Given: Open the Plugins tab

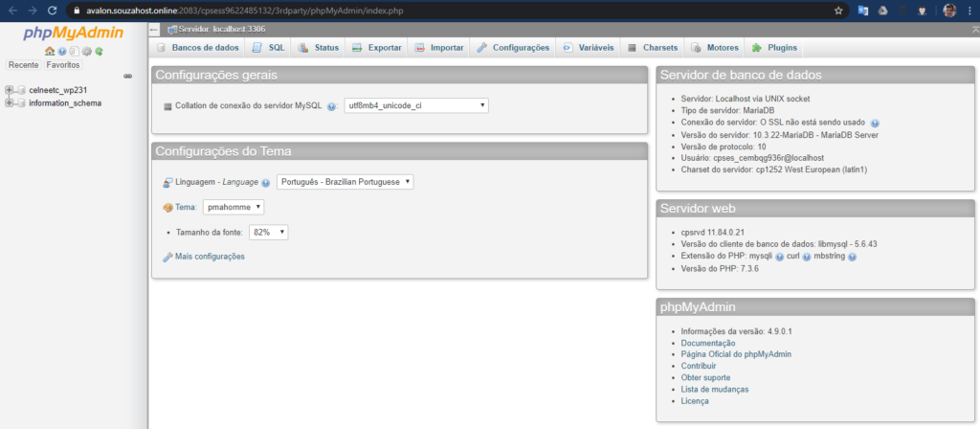Looking at the screenshot, I should coord(774,48).
